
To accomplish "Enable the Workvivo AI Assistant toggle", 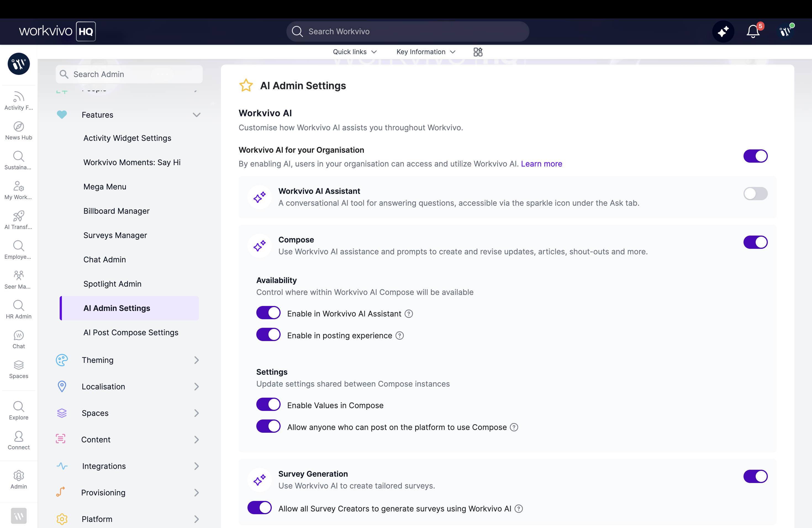I will click(755, 194).
